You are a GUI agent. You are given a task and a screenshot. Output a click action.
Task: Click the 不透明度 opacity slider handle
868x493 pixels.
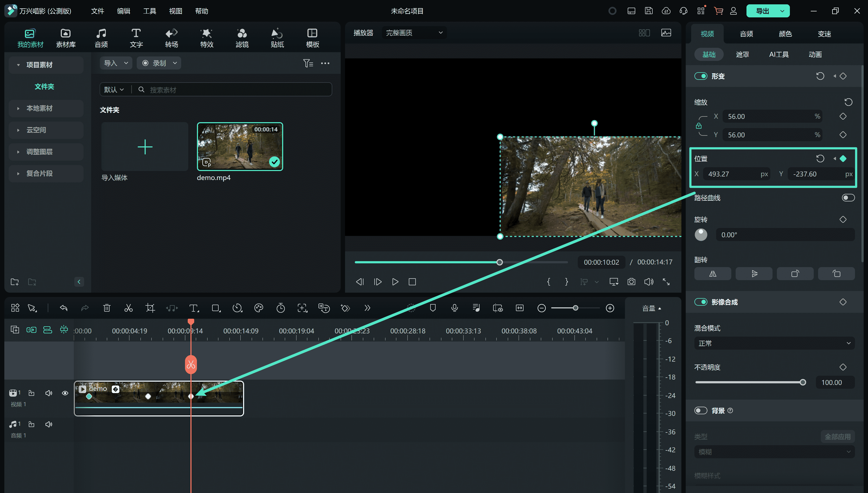click(x=803, y=382)
